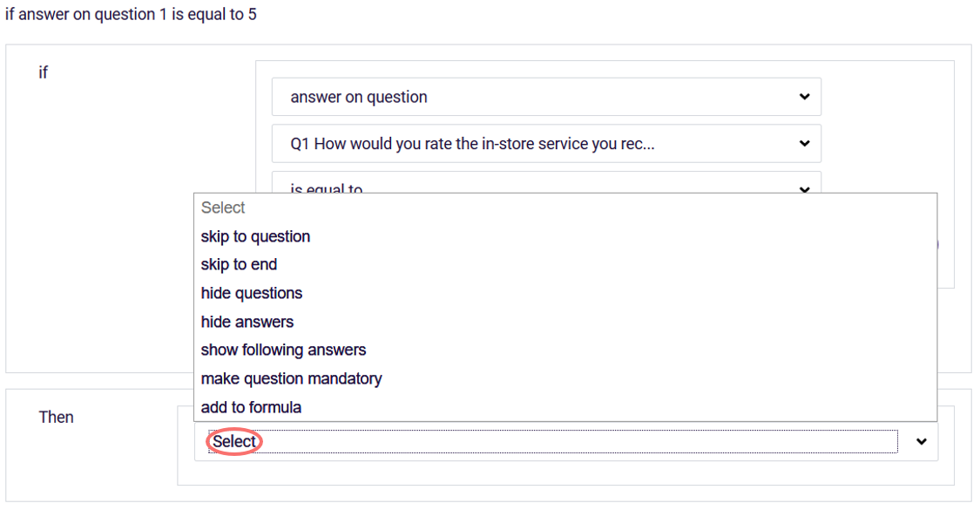Click the "Then" label in the action panel

tap(57, 417)
